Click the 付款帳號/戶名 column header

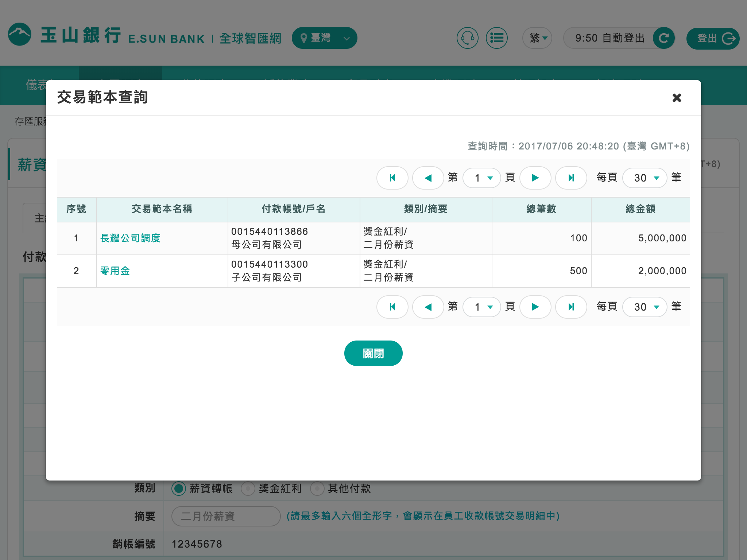point(294,209)
